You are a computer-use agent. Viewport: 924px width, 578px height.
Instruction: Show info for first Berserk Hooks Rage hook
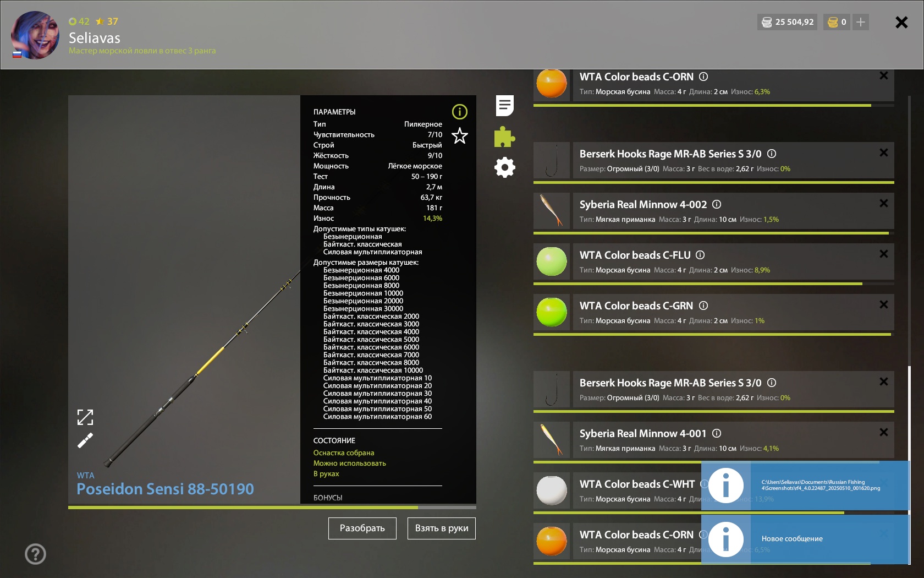[x=772, y=154]
